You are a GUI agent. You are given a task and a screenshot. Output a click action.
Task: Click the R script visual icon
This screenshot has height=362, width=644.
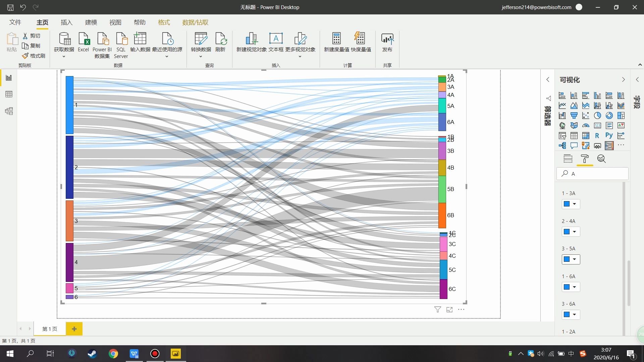click(597, 135)
